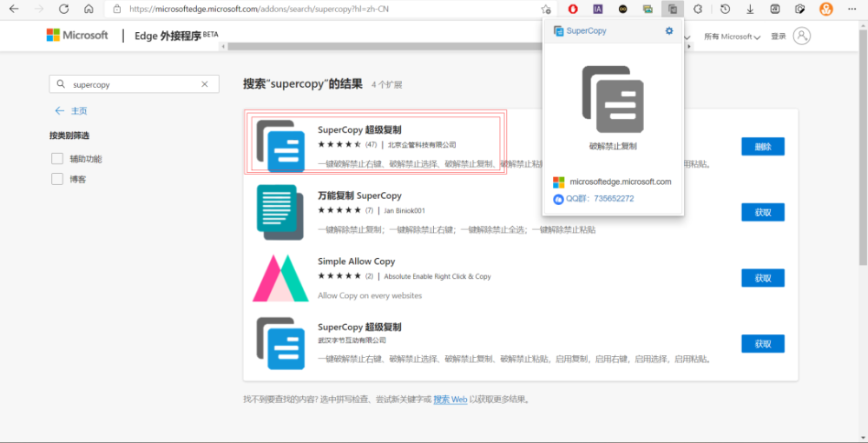Open the Collections icon in toolbar
Viewport: 868px width, 443px height.
click(x=775, y=9)
